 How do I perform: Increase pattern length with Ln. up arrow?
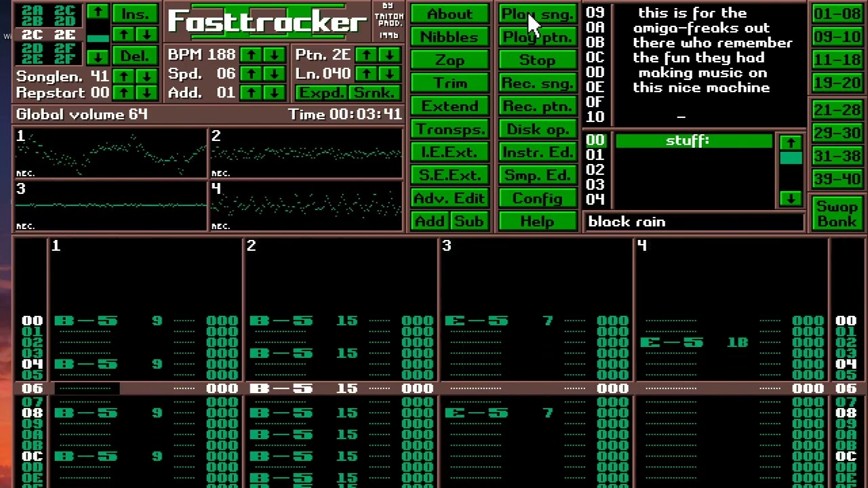(x=366, y=74)
